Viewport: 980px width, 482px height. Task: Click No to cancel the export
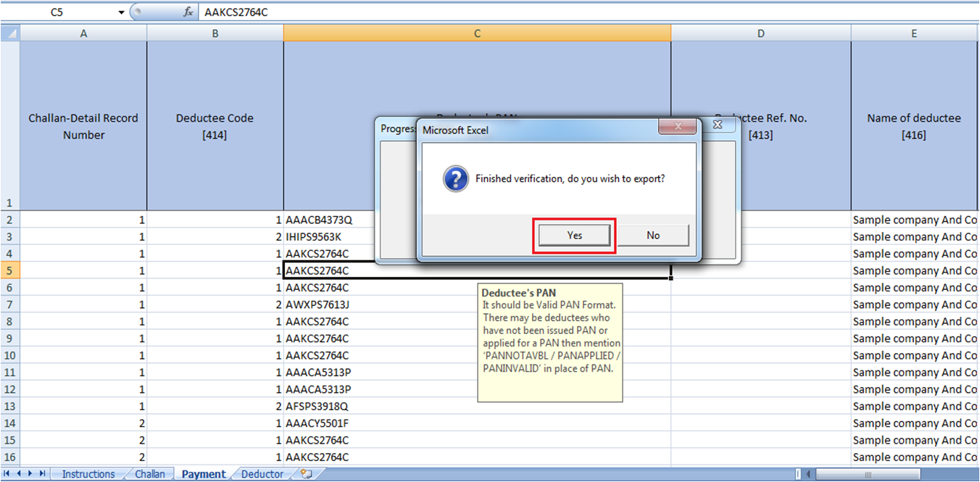tap(653, 235)
